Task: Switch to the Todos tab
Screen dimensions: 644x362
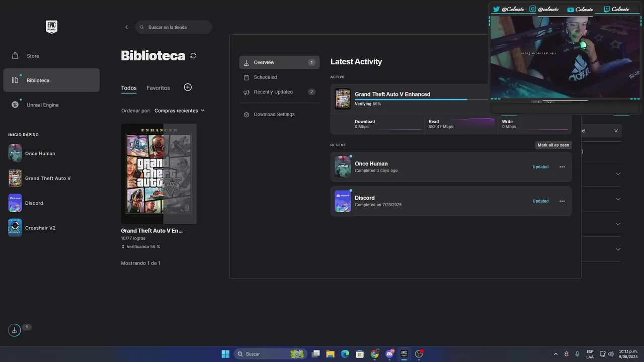Action: click(x=129, y=88)
